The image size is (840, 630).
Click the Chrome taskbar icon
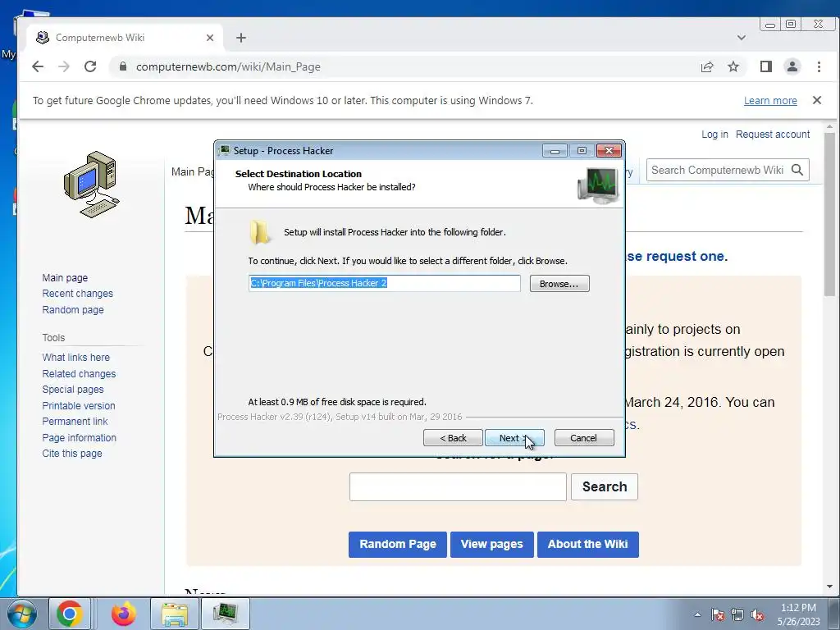(x=70, y=614)
